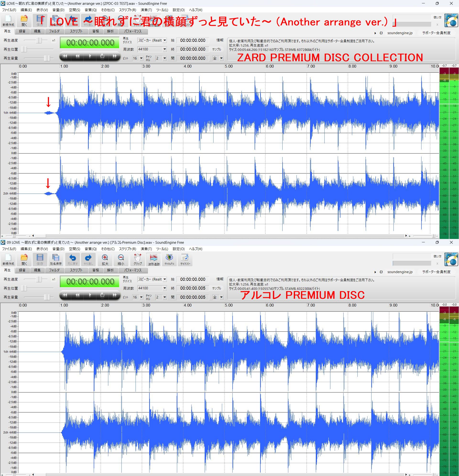Click play button in アルコレPremium Disc window
459x476 pixels.
click(90, 295)
